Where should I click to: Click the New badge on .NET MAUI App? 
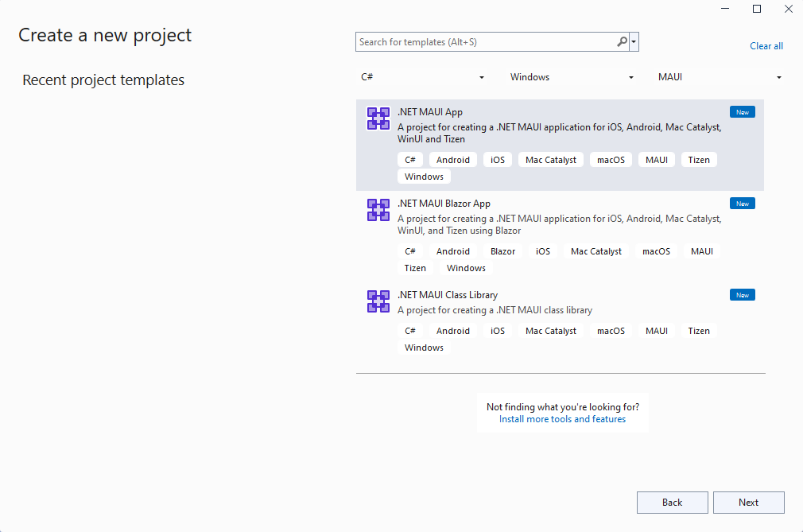(x=742, y=111)
